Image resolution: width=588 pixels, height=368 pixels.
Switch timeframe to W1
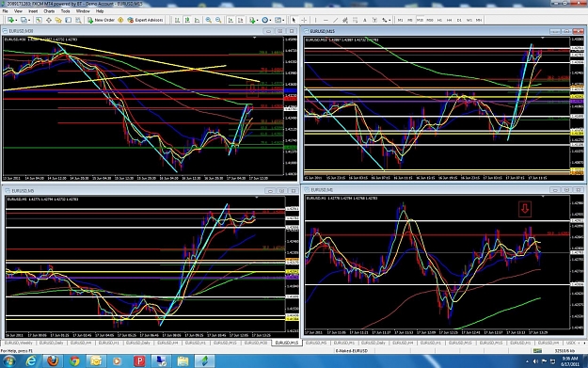tap(469, 20)
